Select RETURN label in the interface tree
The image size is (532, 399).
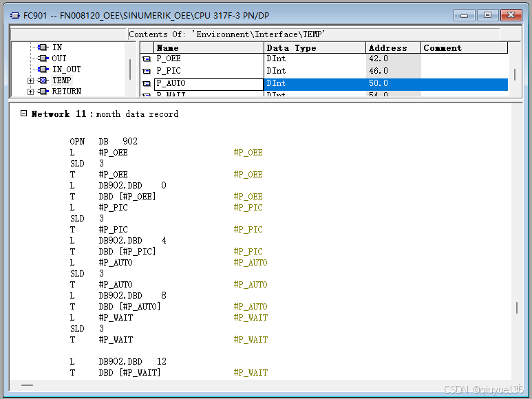67,91
